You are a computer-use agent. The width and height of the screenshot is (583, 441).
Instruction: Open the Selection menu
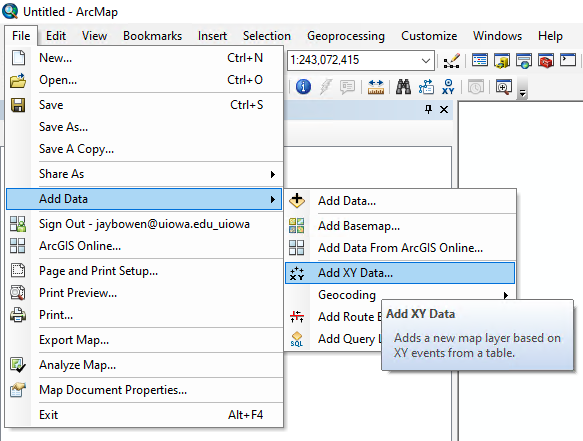coord(267,36)
